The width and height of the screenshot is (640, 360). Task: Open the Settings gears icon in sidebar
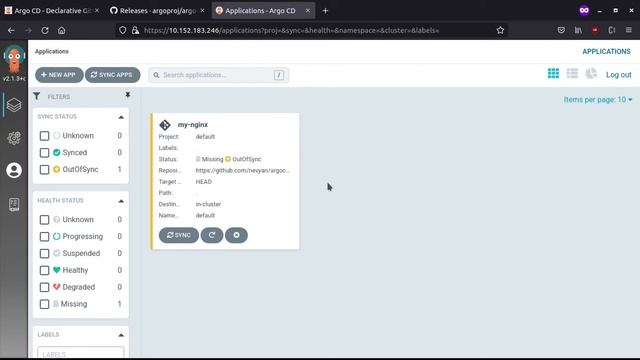tap(14, 138)
